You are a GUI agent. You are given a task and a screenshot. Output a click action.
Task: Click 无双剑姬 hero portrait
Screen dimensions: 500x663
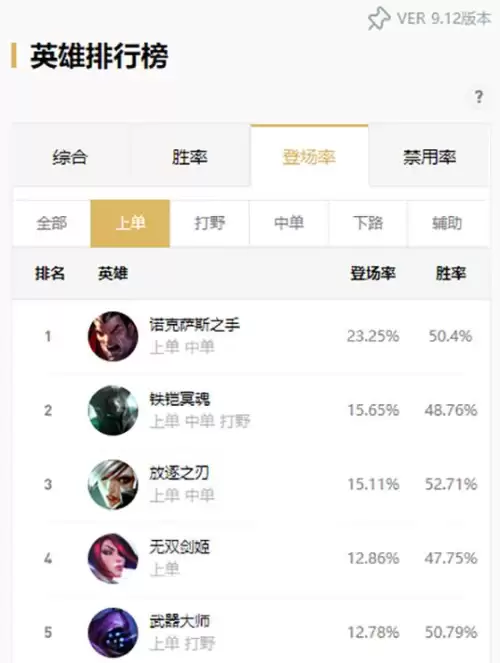[x=113, y=558]
